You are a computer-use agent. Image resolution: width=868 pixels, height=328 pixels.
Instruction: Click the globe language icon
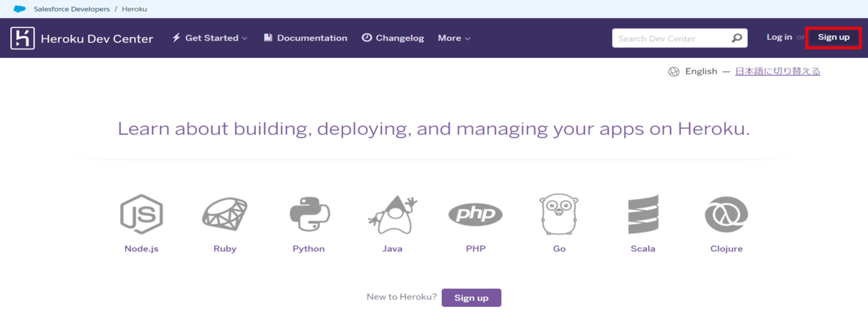[x=673, y=72]
